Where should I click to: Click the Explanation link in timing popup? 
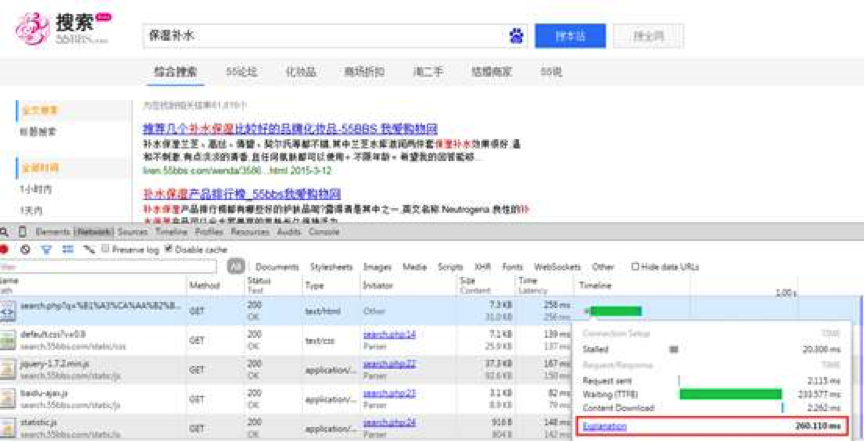pos(605,427)
